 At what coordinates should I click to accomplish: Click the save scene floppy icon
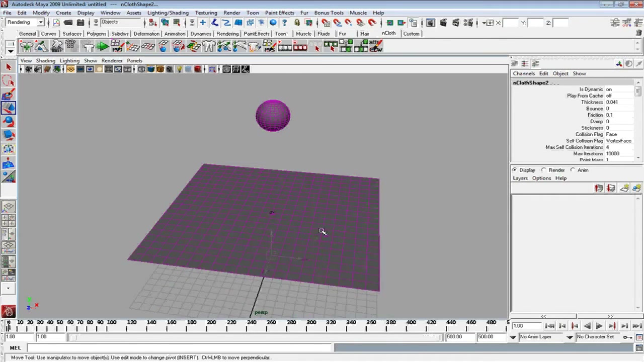pos(80,23)
